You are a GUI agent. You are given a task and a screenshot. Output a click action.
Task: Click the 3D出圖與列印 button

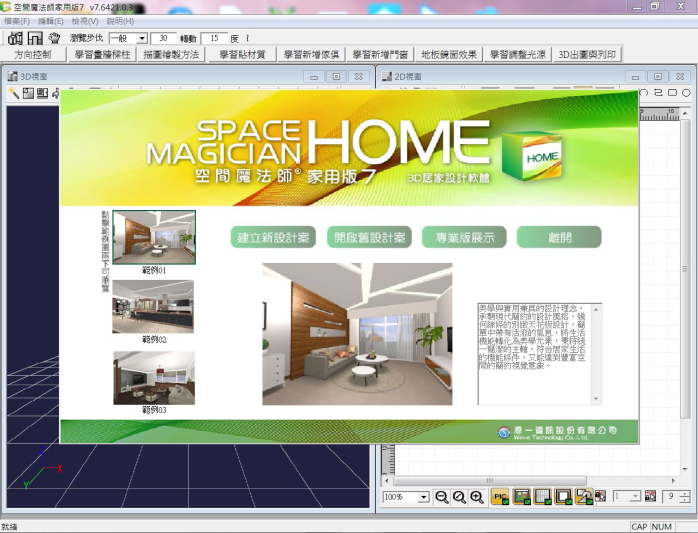[587, 54]
